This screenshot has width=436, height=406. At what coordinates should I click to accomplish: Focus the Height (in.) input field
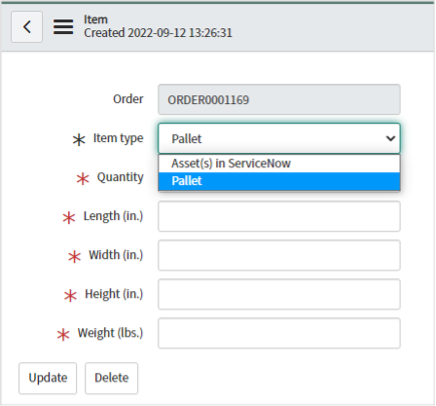[x=279, y=294]
